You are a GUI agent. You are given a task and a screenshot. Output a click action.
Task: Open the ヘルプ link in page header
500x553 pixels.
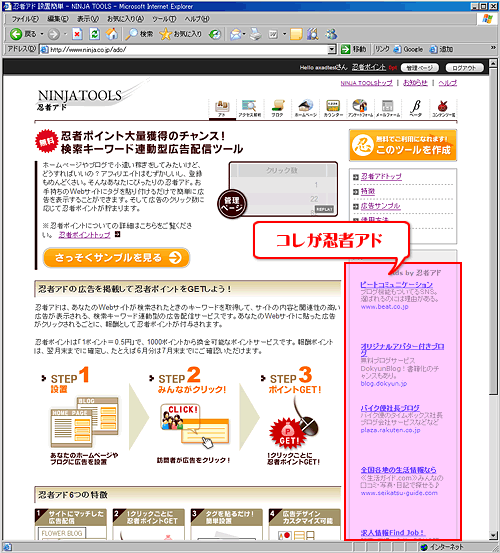click(447, 83)
